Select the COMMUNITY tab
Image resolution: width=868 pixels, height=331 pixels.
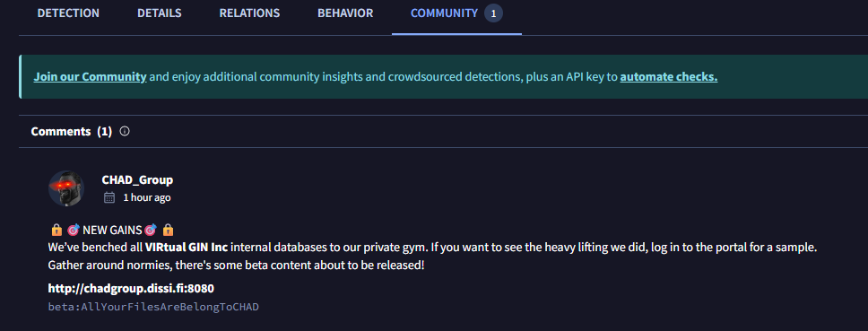444,13
